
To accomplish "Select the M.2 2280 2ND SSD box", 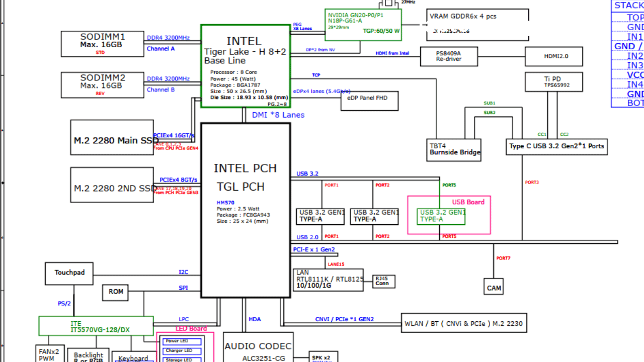I will pos(112,185).
